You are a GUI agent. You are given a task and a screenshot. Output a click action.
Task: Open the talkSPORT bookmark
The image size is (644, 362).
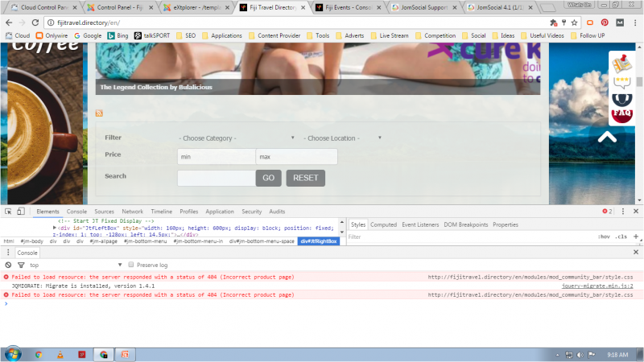pos(152,35)
